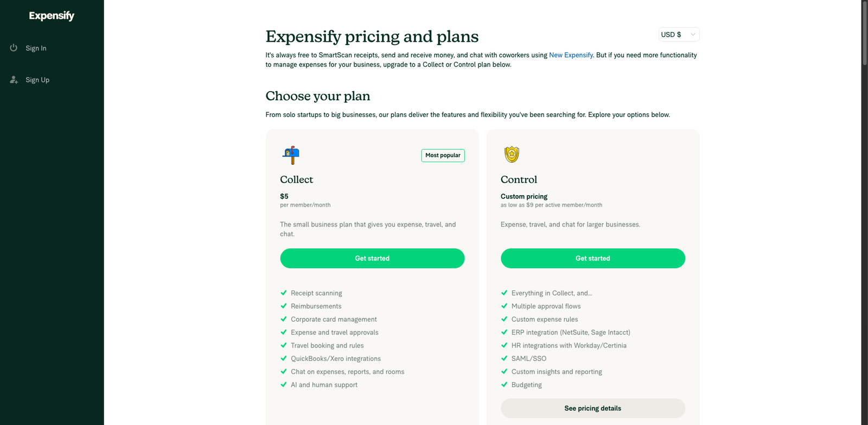Open the USD $ currency dropdown

tap(673, 35)
